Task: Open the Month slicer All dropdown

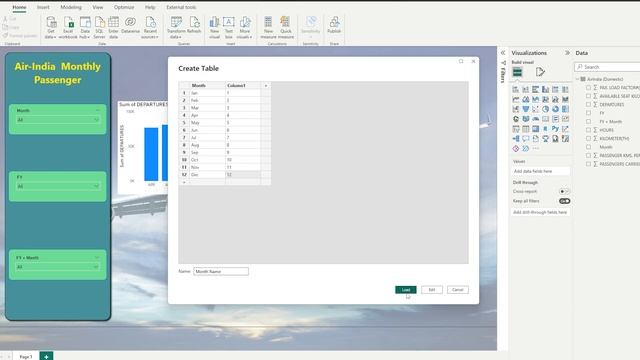Action: pos(58,120)
